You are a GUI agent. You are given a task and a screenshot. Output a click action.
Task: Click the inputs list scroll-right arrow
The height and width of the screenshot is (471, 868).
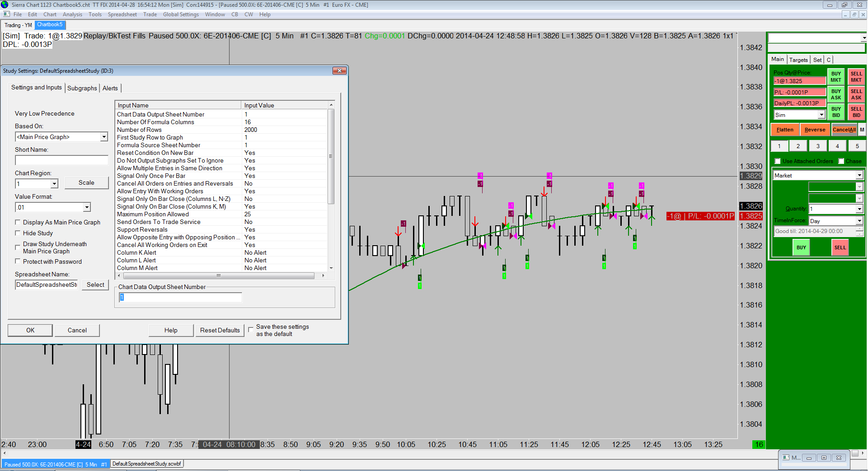tap(323, 275)
